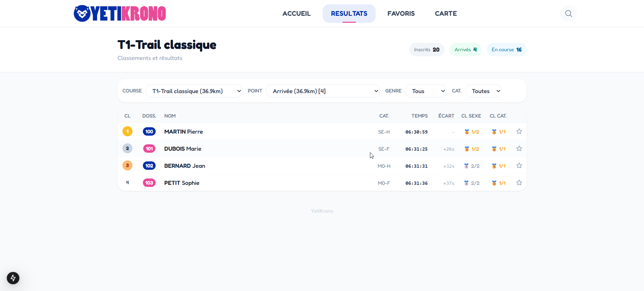Click bronze rank 3 badge

[127, 166]
